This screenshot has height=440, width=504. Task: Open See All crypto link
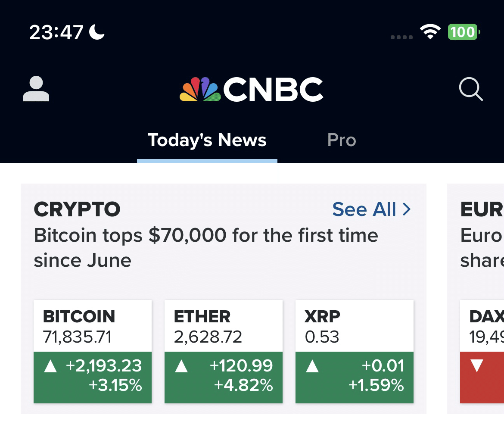364,209
